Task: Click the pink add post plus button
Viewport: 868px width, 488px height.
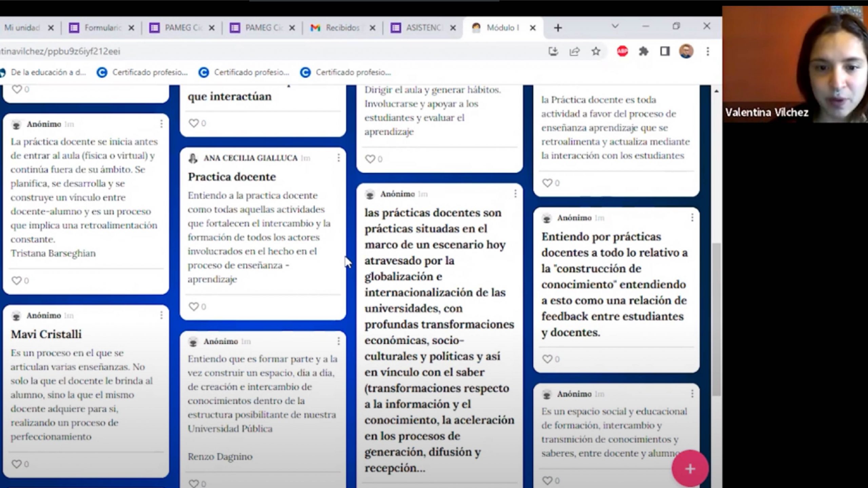Action: [x=690, y=469]
